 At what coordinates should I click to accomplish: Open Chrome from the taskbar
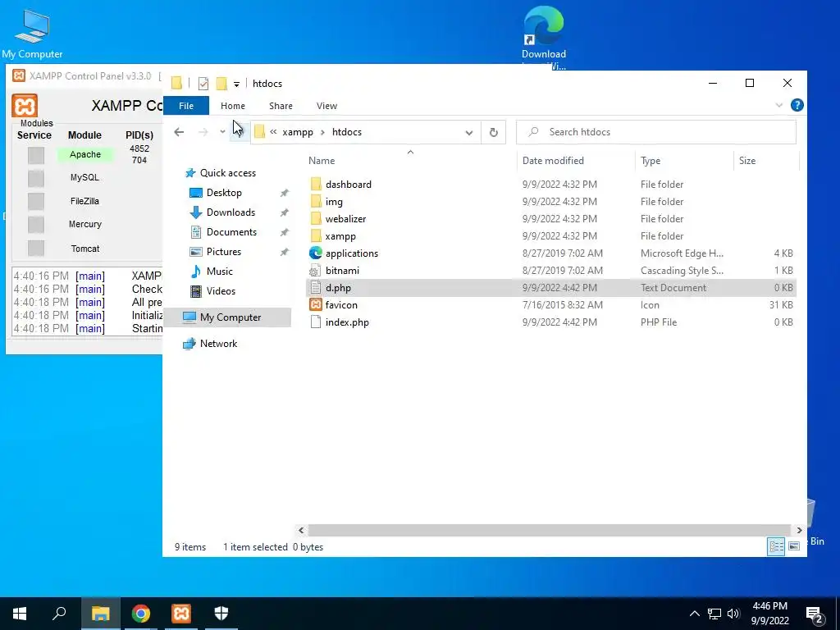141,613
